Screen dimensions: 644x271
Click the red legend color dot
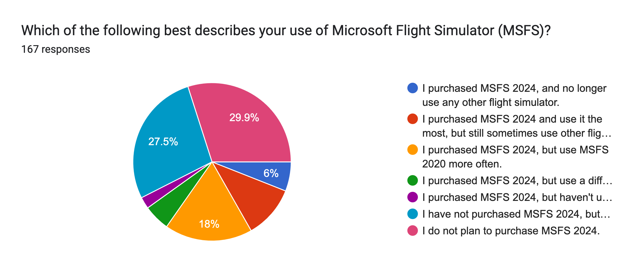pos(412,119)
